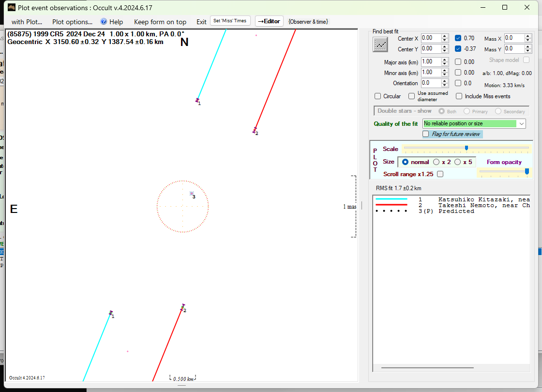Viewport: 542px width, 392px height.
Task: Click the →Editor button
Action: coord(269,21)
